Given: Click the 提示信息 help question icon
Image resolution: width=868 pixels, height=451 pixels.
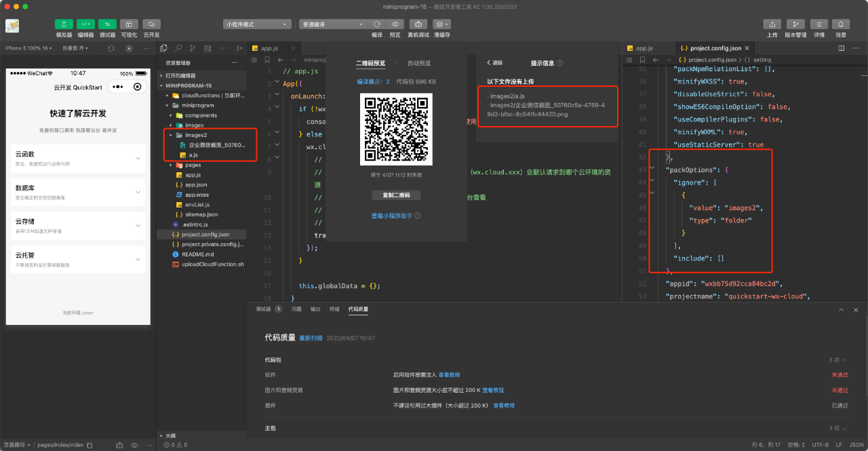Looking at the screenshot, I should (559, 63).
